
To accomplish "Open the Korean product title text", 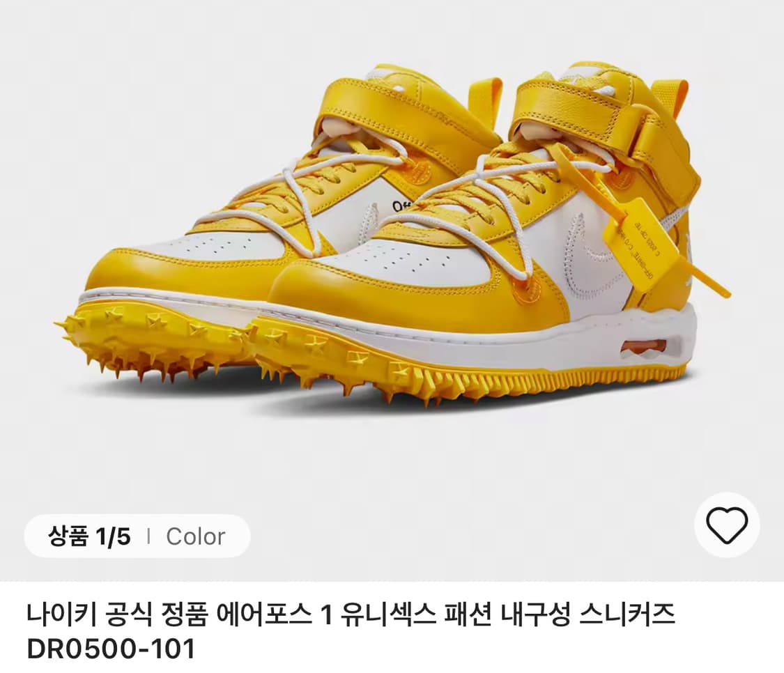I will click(351, 614).
